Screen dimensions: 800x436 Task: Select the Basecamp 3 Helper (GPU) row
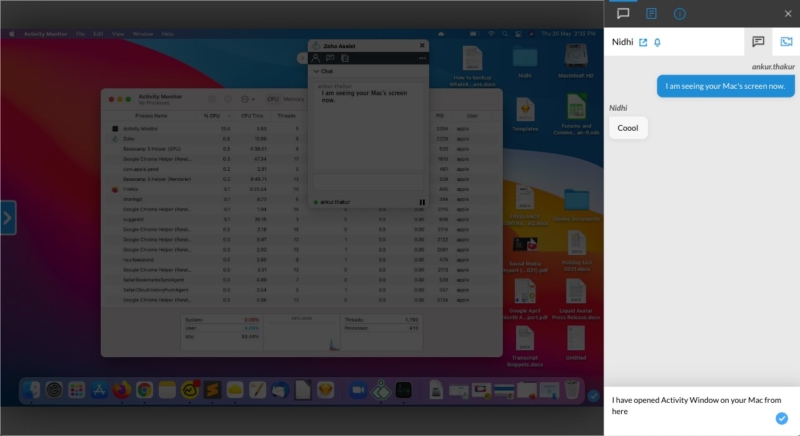point(302,149)
